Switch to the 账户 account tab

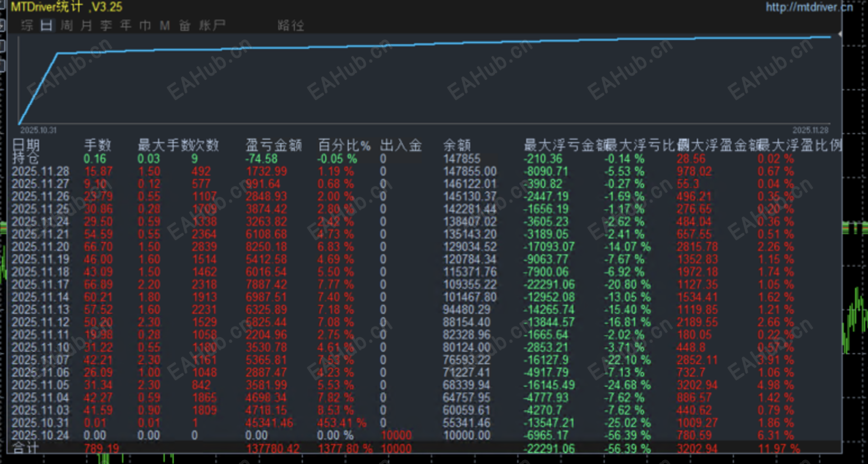213,26
